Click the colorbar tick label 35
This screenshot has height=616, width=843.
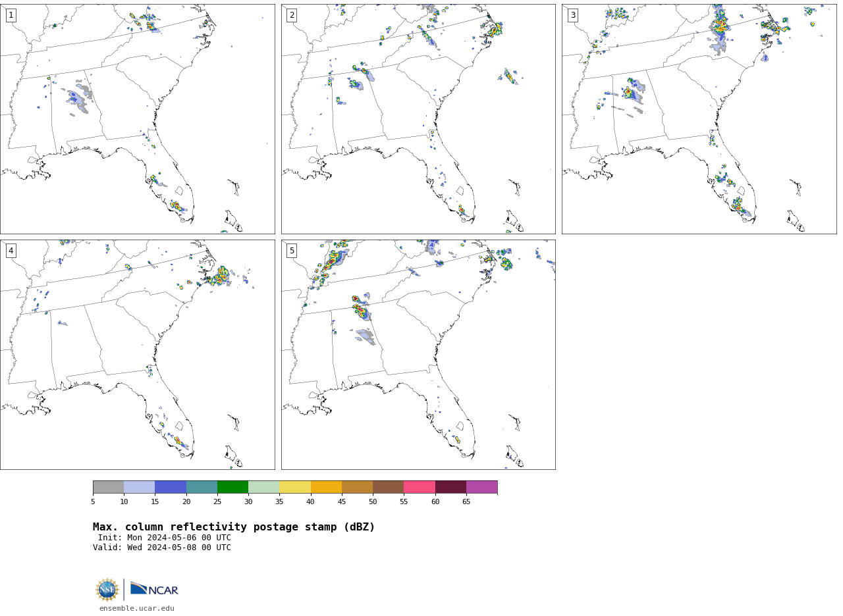click(279, 502)
